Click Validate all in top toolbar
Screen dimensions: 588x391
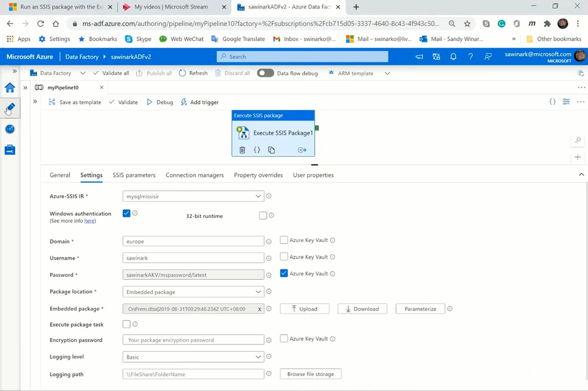click(x=111, y=73)
